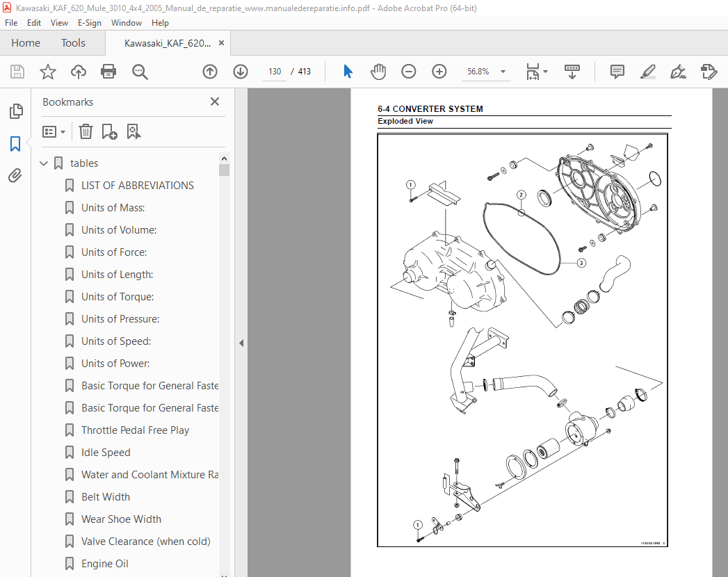Switch to the Tools tab
Screen dimensions: 728x577
(73, 43)
